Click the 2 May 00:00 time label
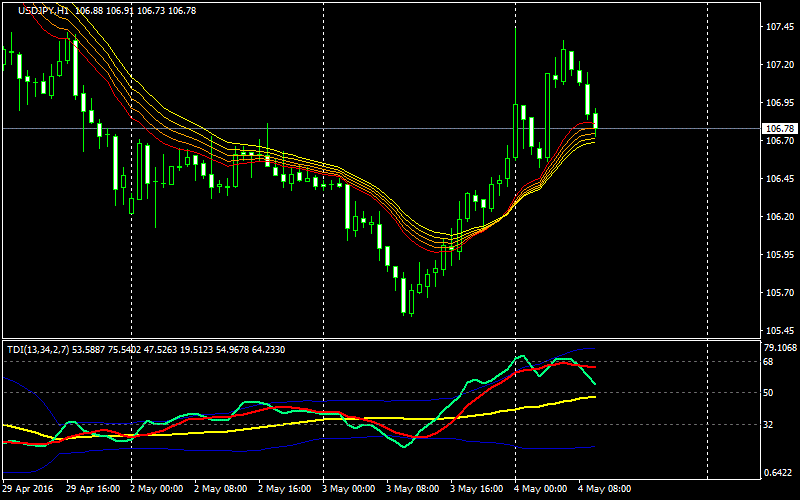The height and width of the screenshot is (500, 800). pos(157,489)
